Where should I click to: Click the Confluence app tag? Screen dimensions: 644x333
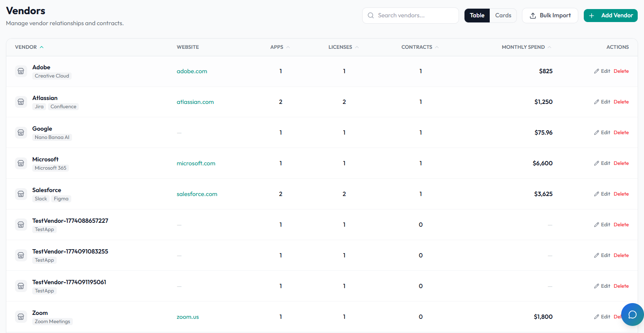[x=63, y=107]
